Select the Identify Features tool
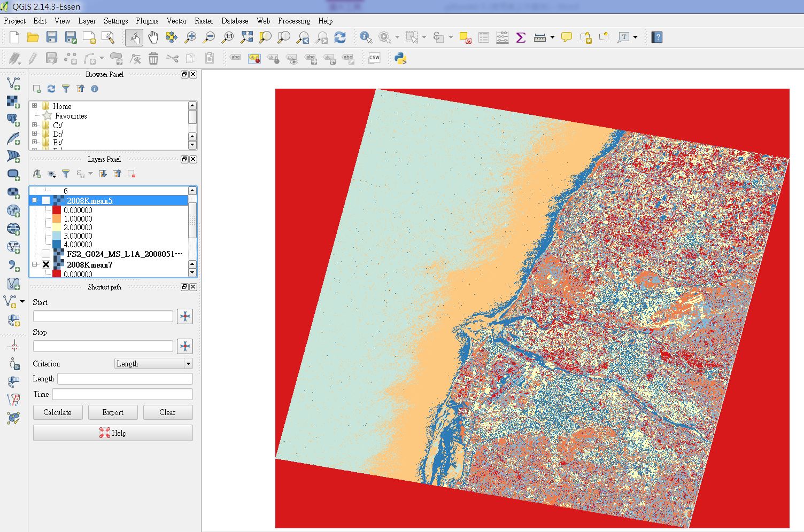 (x=366, y=37)
